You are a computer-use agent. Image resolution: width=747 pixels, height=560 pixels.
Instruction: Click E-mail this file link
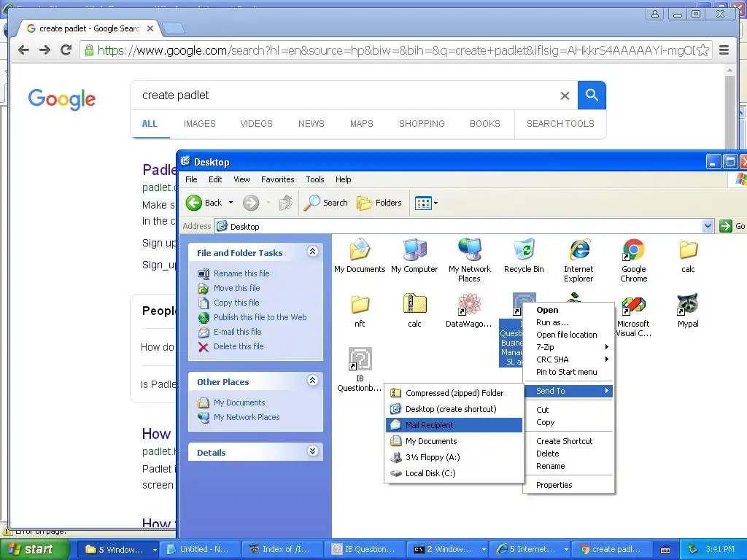coord(237,332)
